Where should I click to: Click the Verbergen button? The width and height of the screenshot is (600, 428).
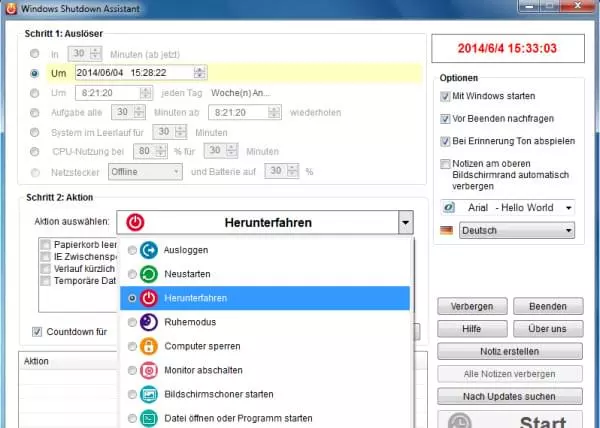[472, 306]
